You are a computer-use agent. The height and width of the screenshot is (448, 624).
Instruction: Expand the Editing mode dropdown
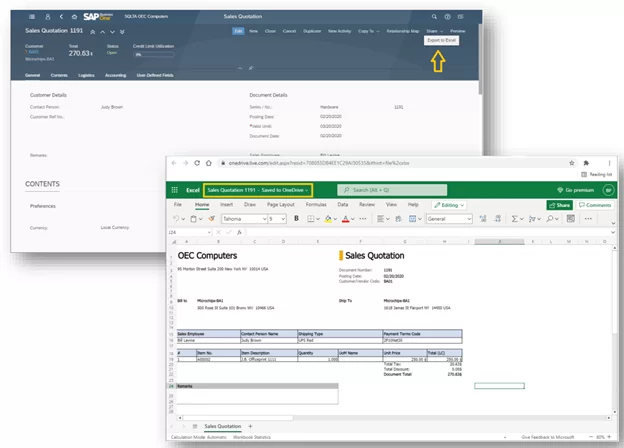(449, 205)
